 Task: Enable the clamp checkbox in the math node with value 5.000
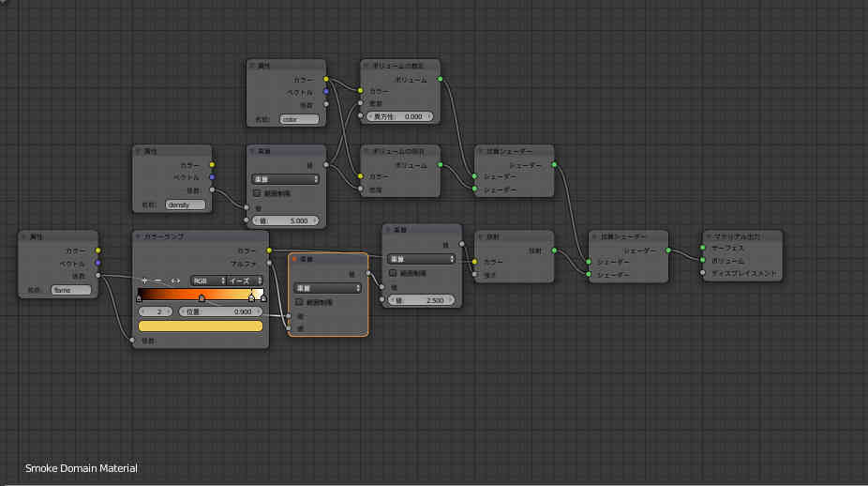pyautogui.click(x=256, y=193)
